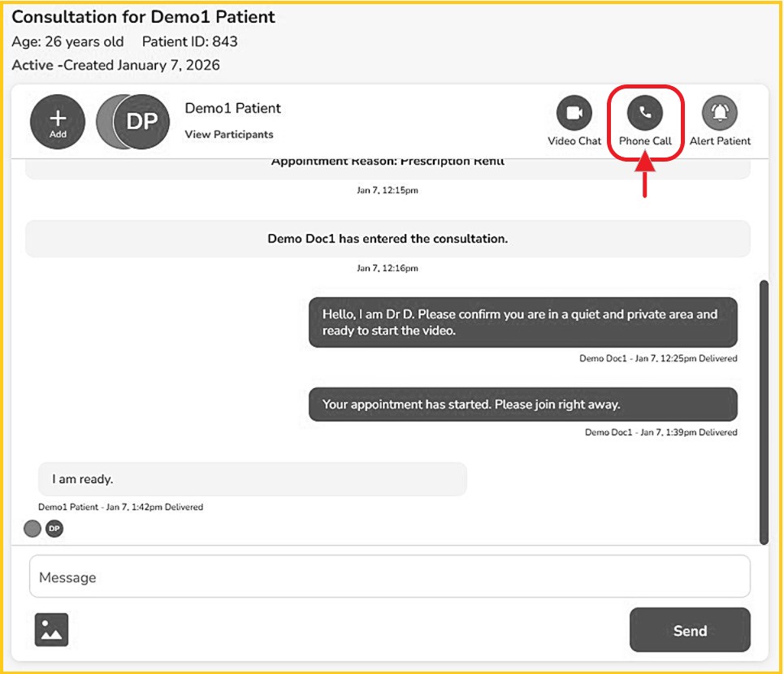The height and width of the screenshot is (674, 784).
Task: Open the image attachment icon below message box
Action: (x=52, y=629)
